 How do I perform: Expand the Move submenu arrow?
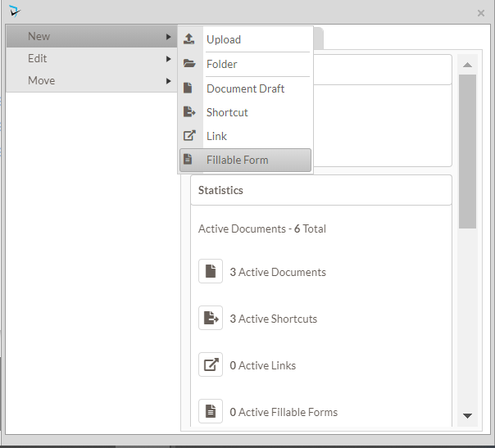pyautogui.click(x=169, y=81)
